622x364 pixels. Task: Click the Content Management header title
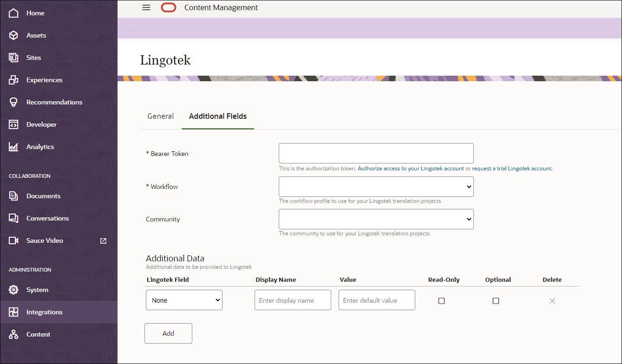coord(221,7)
